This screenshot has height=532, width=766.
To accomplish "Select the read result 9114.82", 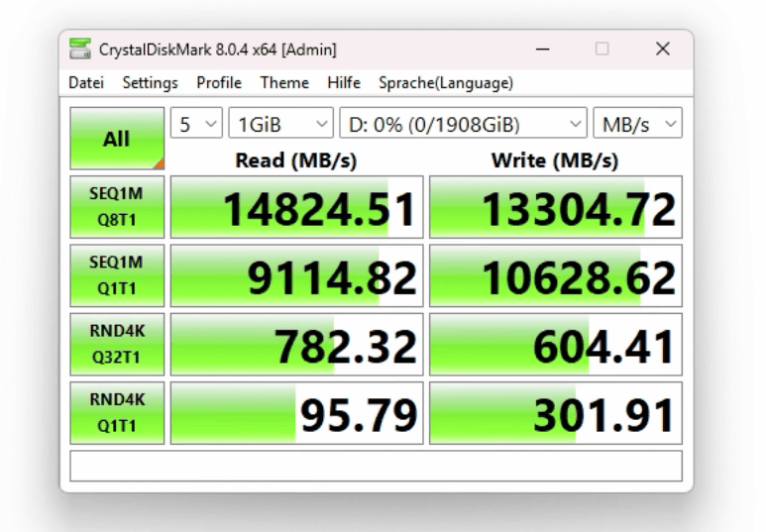I will [x=297, y=275].
